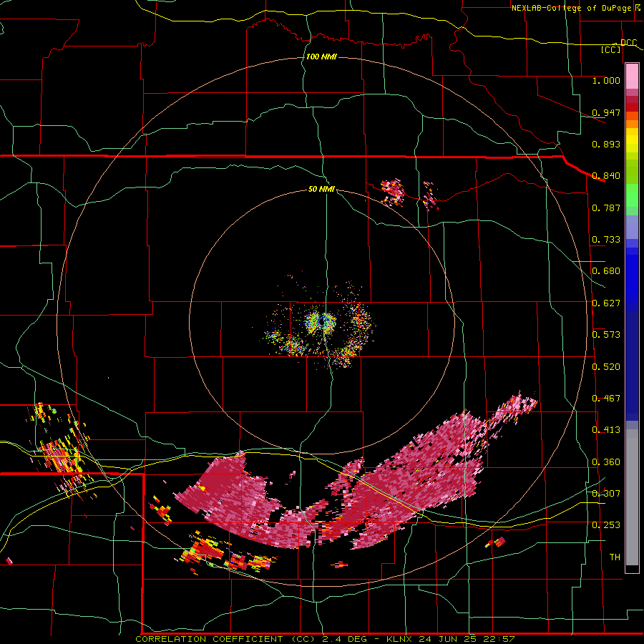Screen dimensions: 644x644
Task: Click the 0.360 color scale value
Action: point(606,462)
